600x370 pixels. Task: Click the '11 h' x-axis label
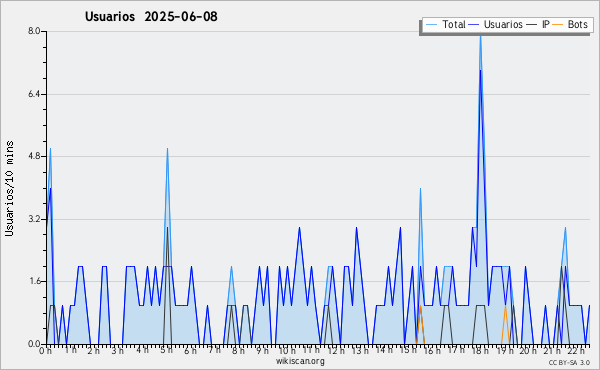(x=311, y=350)
